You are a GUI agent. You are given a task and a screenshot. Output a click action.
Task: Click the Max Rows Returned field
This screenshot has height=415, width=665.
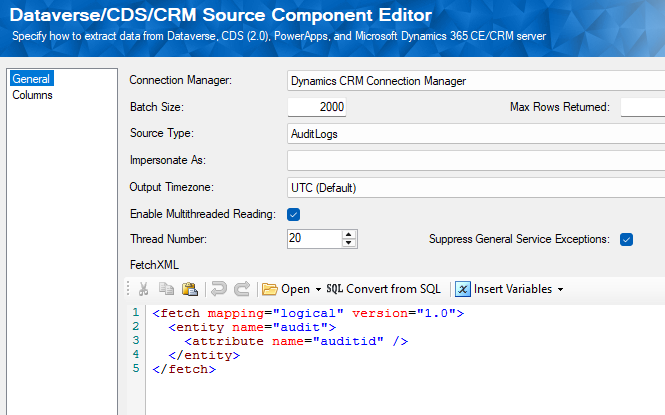tap(643, 107)
